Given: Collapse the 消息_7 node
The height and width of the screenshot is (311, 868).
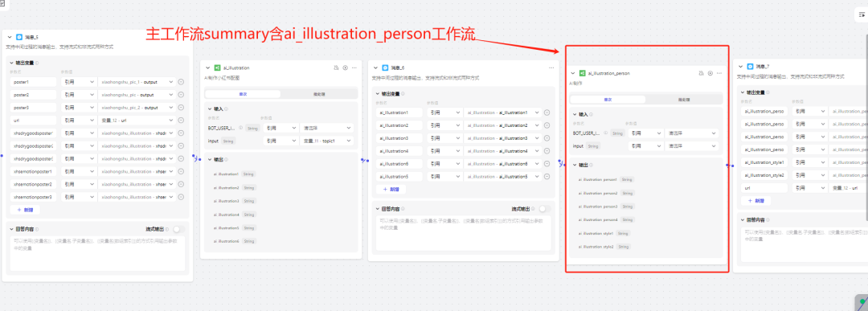Looking at the screenshot, I should coord(741,67).
